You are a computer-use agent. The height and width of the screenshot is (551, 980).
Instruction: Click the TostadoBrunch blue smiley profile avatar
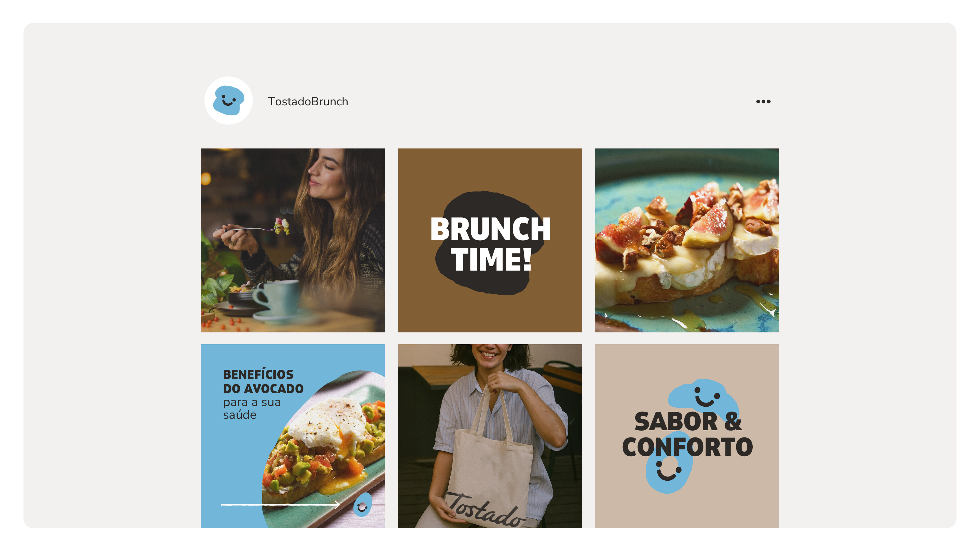click(x=228, y=101)
